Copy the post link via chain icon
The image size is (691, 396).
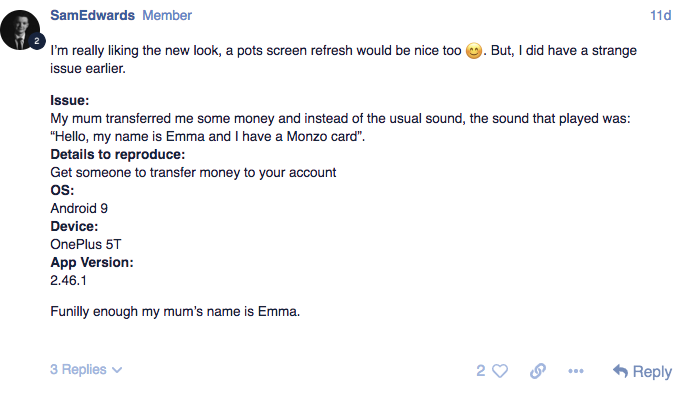point(538,371)
